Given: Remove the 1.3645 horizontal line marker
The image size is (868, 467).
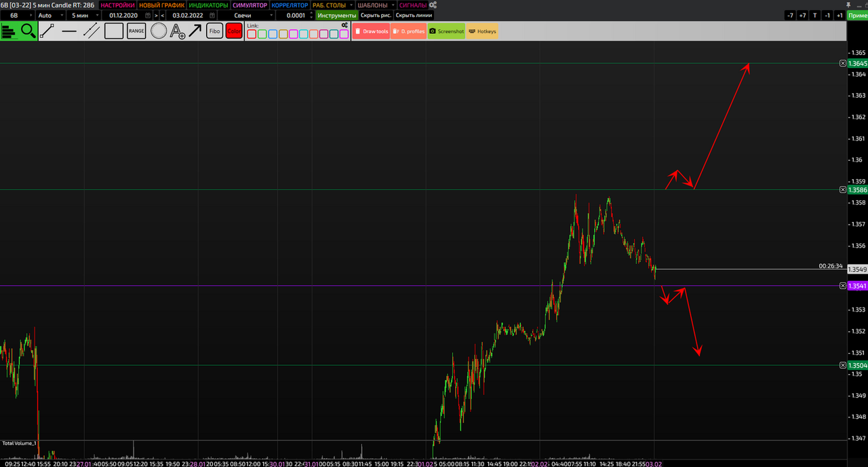Looking at the screenshot, I should (x=843, y=63).
